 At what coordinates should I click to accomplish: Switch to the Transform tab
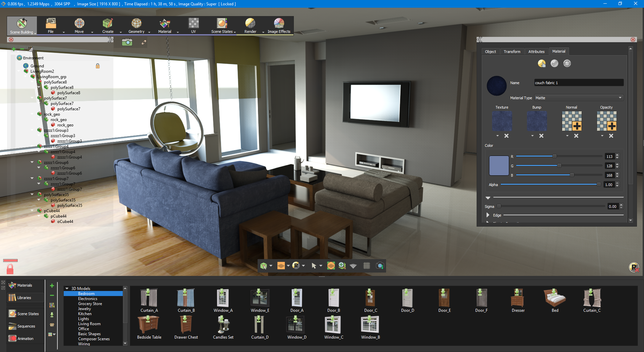(512, 51)
